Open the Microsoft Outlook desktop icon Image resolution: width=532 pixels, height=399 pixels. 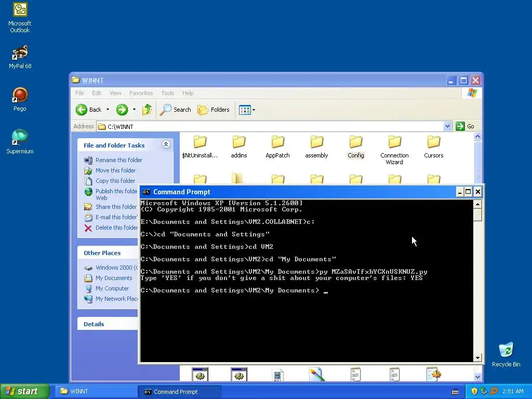(20, 18)
